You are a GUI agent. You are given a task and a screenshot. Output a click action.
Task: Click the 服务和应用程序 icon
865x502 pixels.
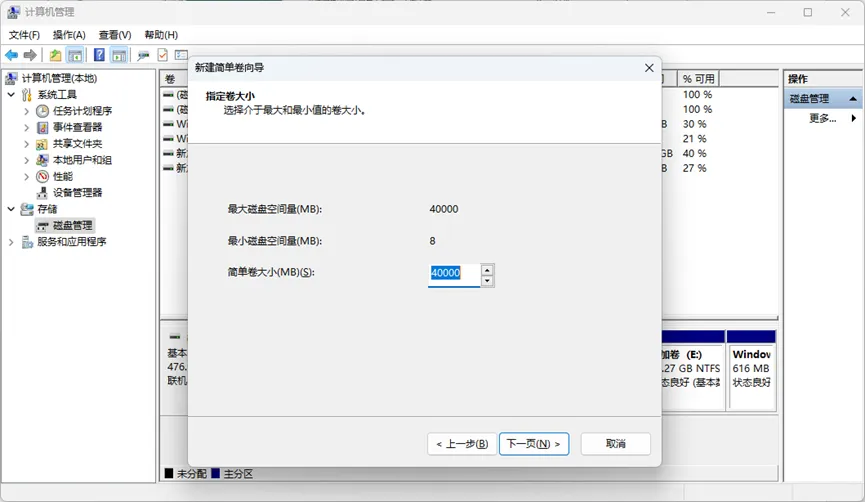pyautogui.click(x=26, y=242)
